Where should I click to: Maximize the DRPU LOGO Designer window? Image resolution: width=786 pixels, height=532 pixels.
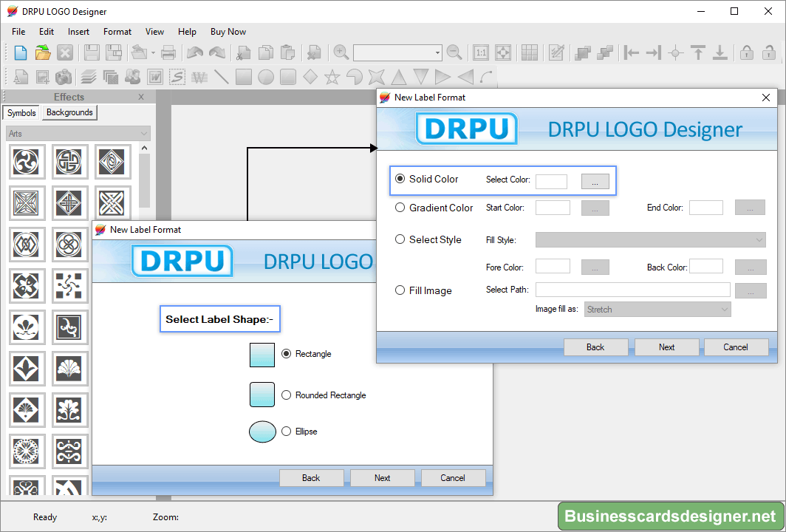pyautogui.click(x=734, y=11)
